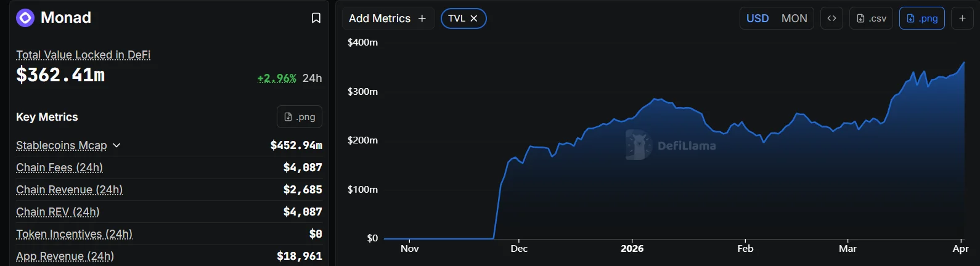
Task: Export the chart as .png
Action: pyautogui.click(x=921, y=18)
